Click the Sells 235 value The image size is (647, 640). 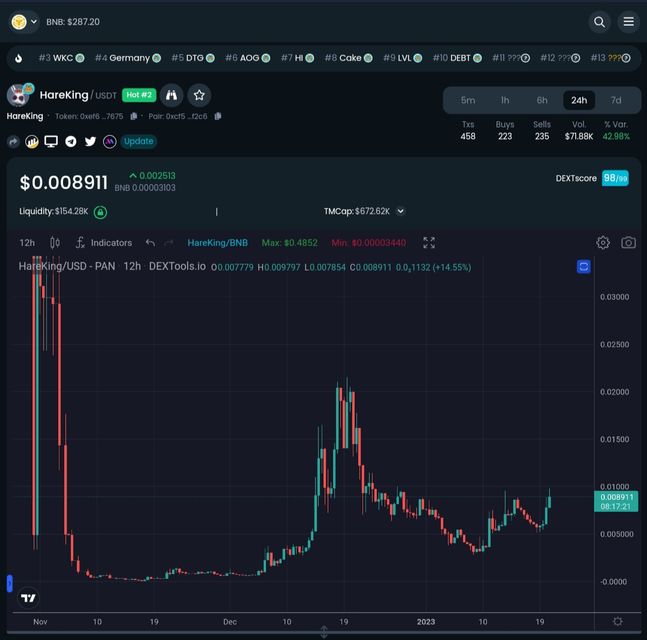[542, 137]
